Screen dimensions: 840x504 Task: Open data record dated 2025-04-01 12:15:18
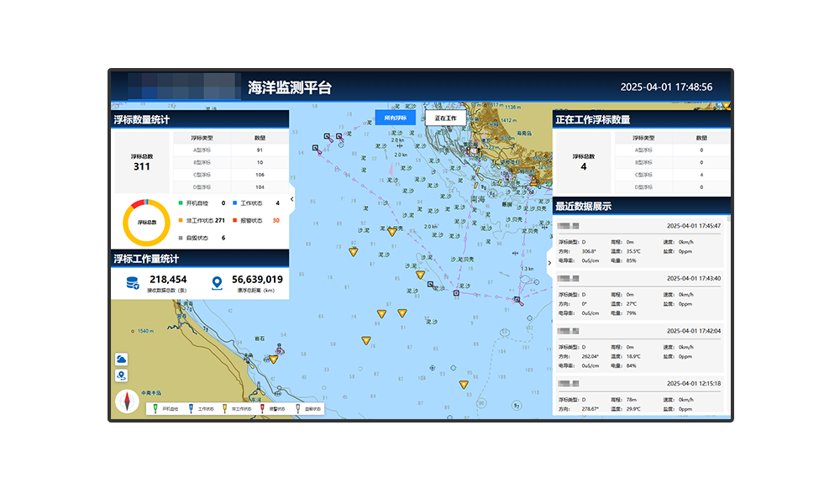click(x=639, y=396)
